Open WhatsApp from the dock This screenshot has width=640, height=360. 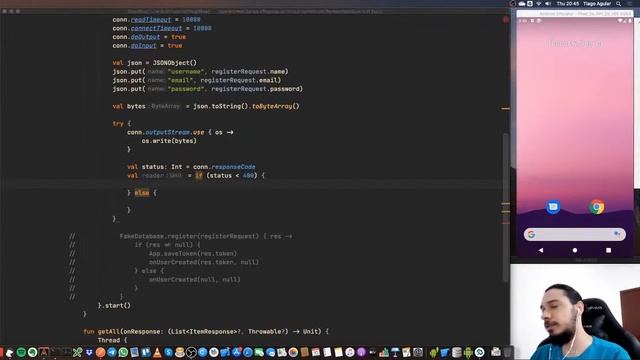123,352
